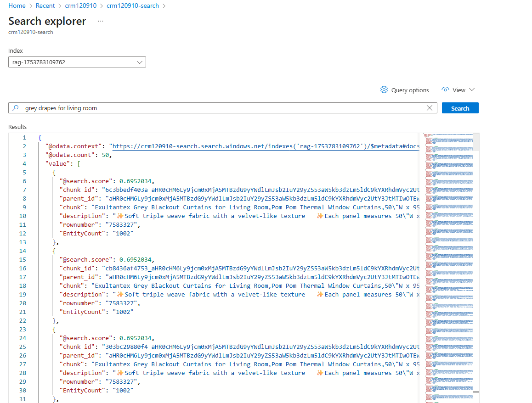The width and height of the screenshot is (532, 403).
Task: Click "parent_id" on line 26
Action: (79, 356)
